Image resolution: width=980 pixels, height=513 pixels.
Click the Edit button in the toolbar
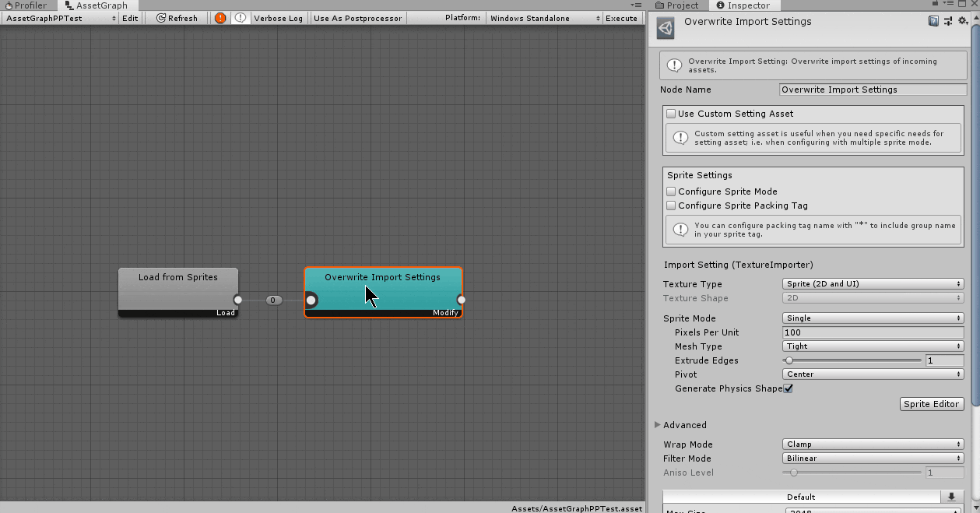pos(130,18)
